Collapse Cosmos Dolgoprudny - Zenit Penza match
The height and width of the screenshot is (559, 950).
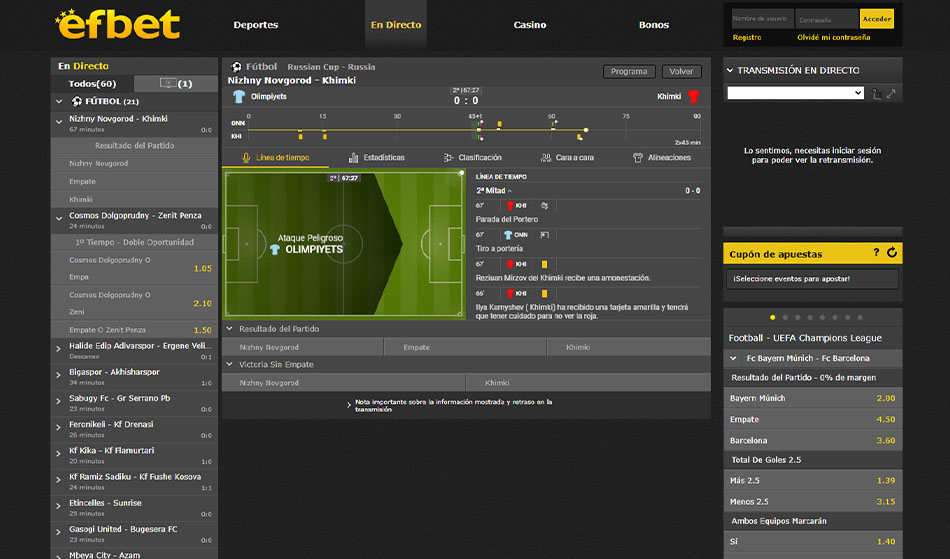pos(59,218)
